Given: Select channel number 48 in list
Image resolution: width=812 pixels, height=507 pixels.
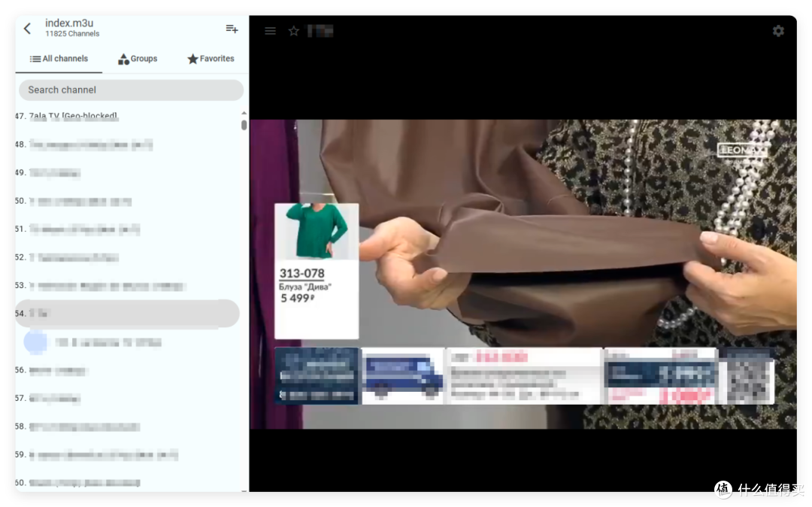Looking at the screenshot, I should click(90, 144).
